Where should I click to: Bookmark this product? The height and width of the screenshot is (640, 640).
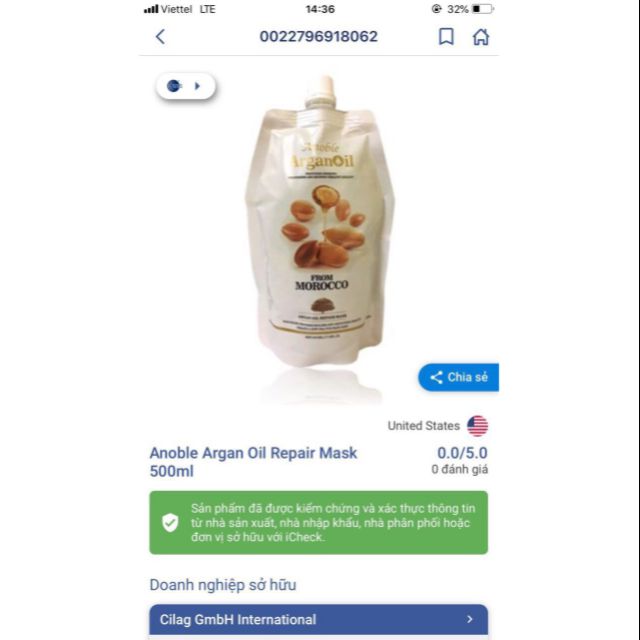(x=446, y=36)
